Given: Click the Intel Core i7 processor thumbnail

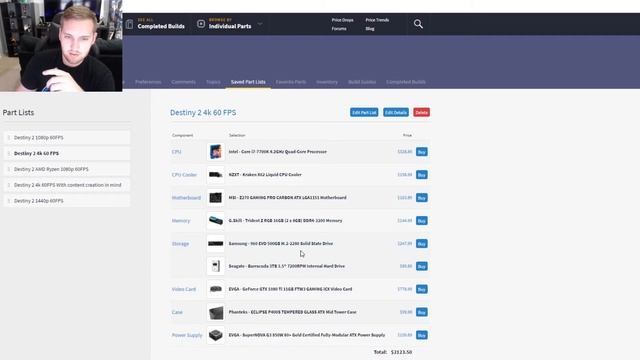Looking at the screenshot, I should tap(216, 152).
